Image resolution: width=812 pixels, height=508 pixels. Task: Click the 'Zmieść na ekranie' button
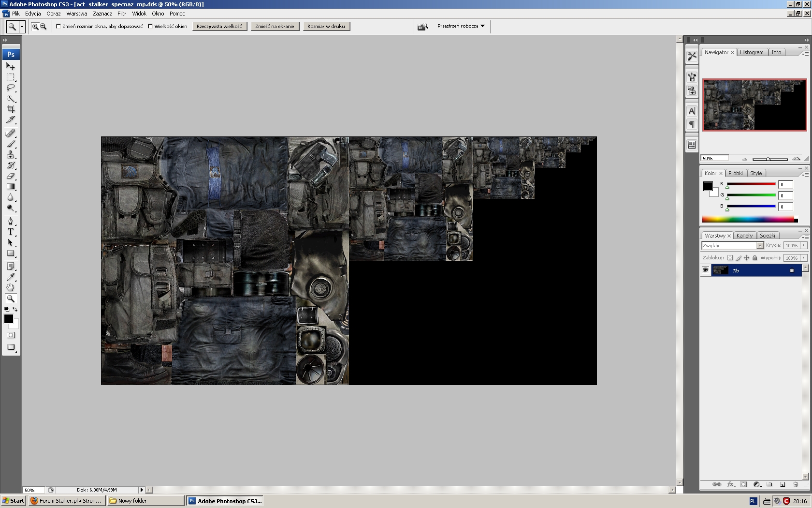point(275,27)
